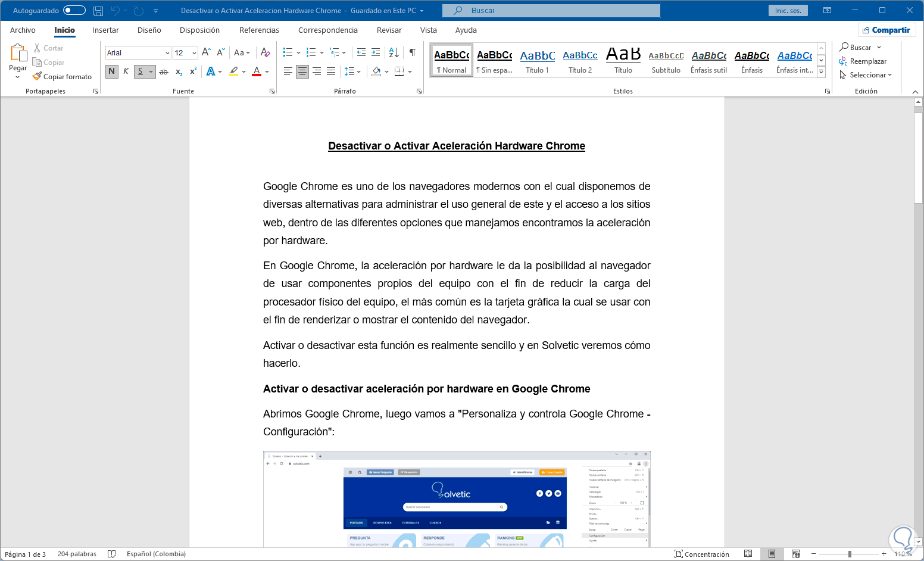Switch to Web Layout view in status bar
The width and height of the screenshot is (924, 561).
796,554
